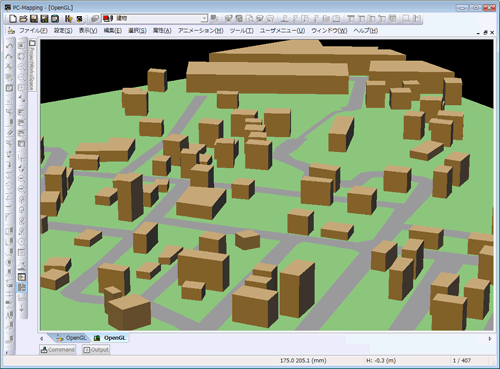
Task: Open the ツール(T) menu
Action: pyautogui.click(x=241, y=31)
